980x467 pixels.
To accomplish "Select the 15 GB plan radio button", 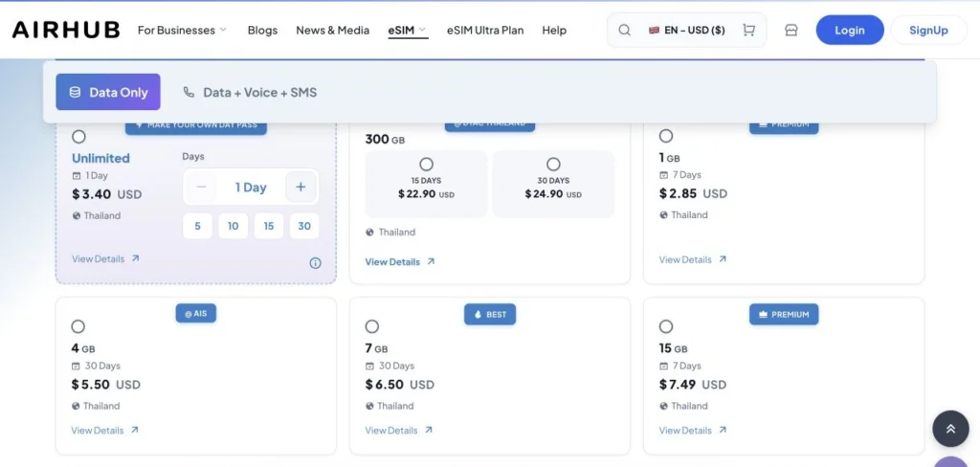I will pyautogui.click(x=666, y=326).
